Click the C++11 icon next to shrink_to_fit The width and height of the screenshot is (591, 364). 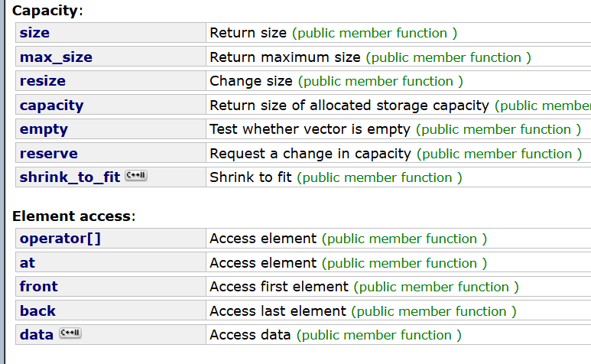tap(135, 177)
